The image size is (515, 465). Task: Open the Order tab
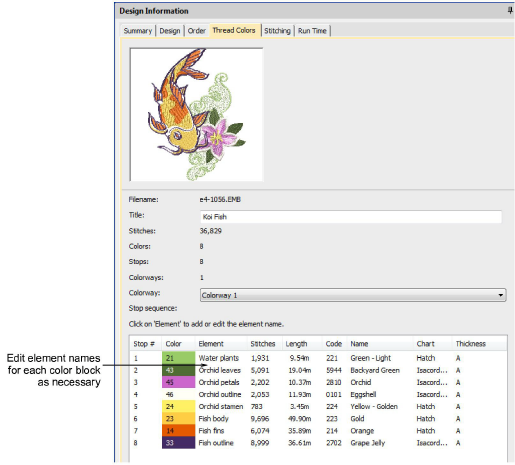click(196, 31)
